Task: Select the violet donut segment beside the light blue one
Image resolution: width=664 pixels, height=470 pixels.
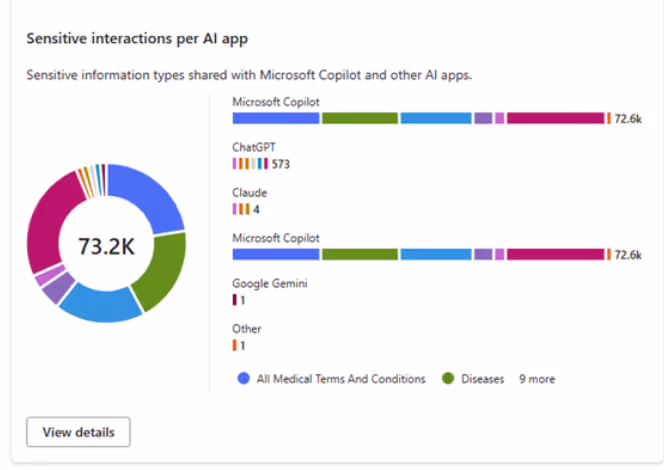Action: 58,288
